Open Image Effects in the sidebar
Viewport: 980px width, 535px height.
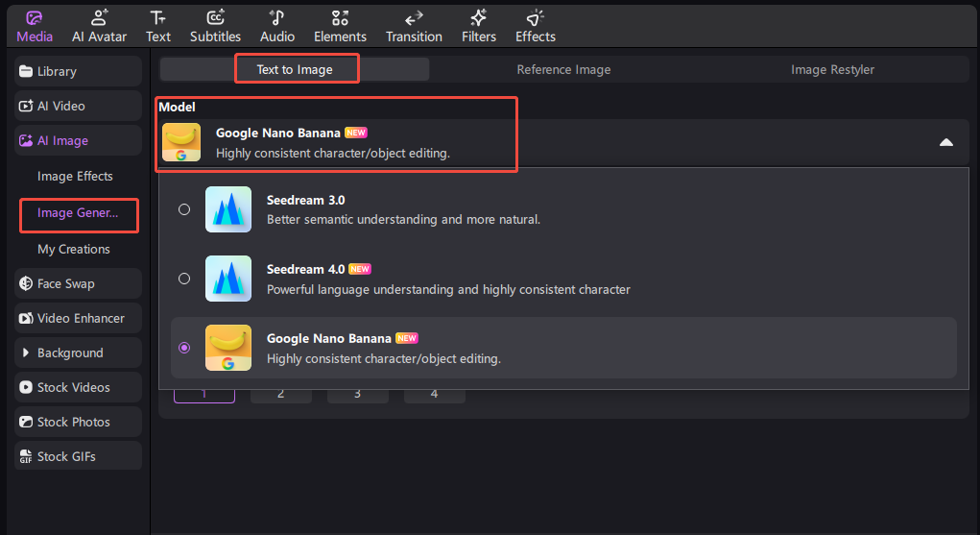pos(75,176)
